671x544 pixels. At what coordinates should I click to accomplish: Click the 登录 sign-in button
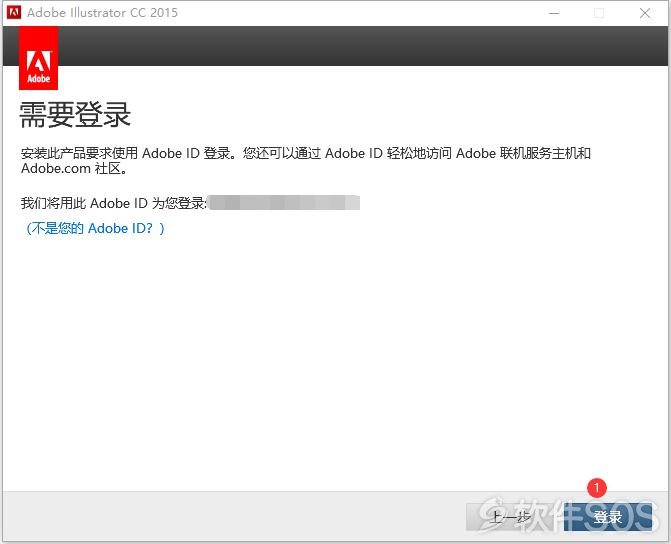(x=608, y=517)
